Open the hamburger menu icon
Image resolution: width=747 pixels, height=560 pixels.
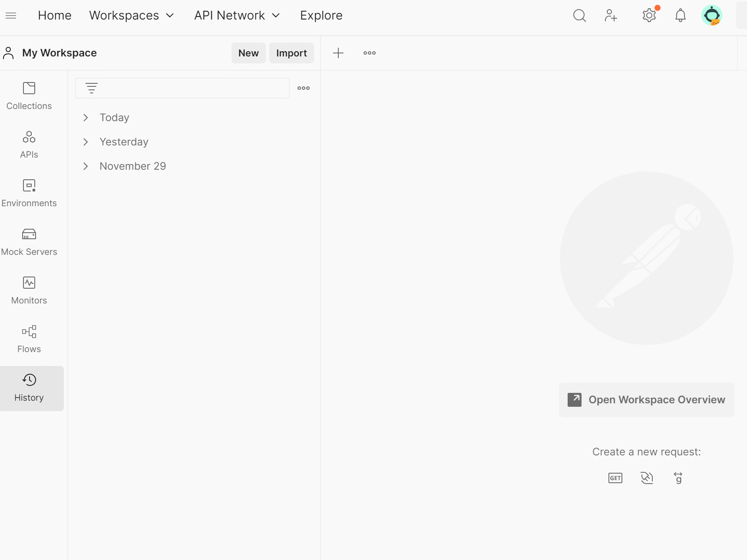[x=11, y=16]
